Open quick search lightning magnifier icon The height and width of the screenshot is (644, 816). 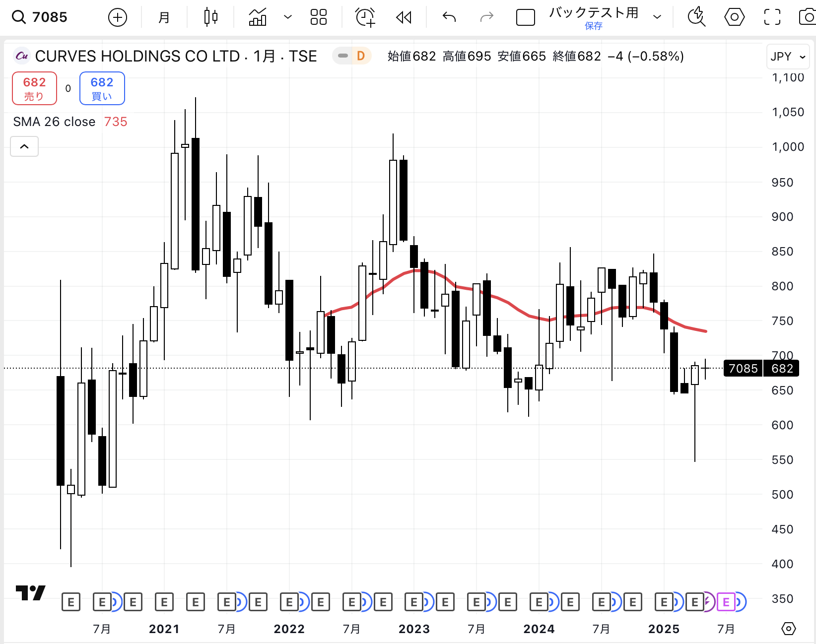pyautogui.click(x=697, y=17)
